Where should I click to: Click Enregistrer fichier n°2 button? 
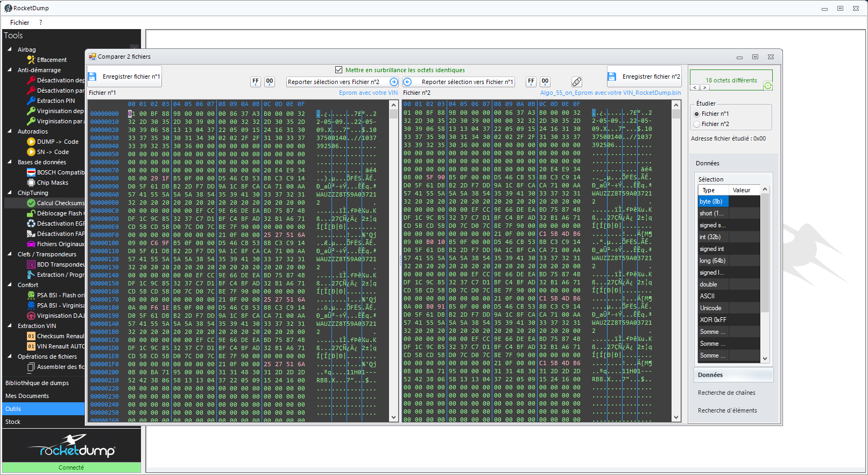coord(644,76)
